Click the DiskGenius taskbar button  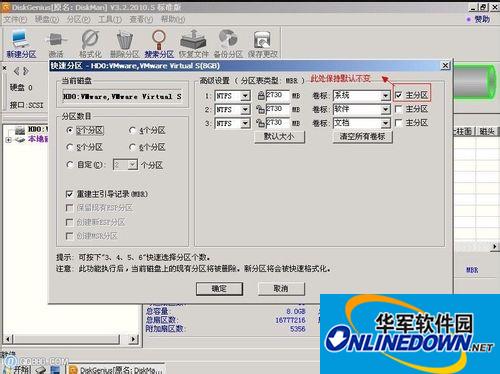(116, 369)
